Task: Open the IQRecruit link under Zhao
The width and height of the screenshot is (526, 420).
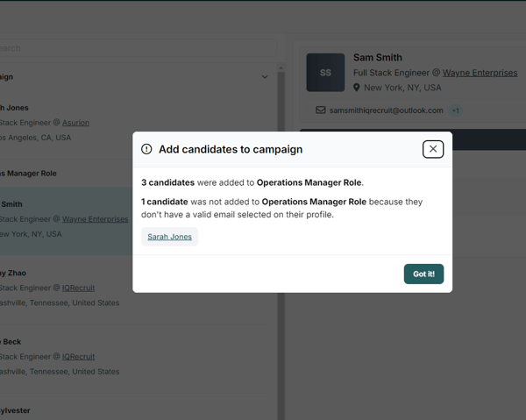Action: click(78, 288)
